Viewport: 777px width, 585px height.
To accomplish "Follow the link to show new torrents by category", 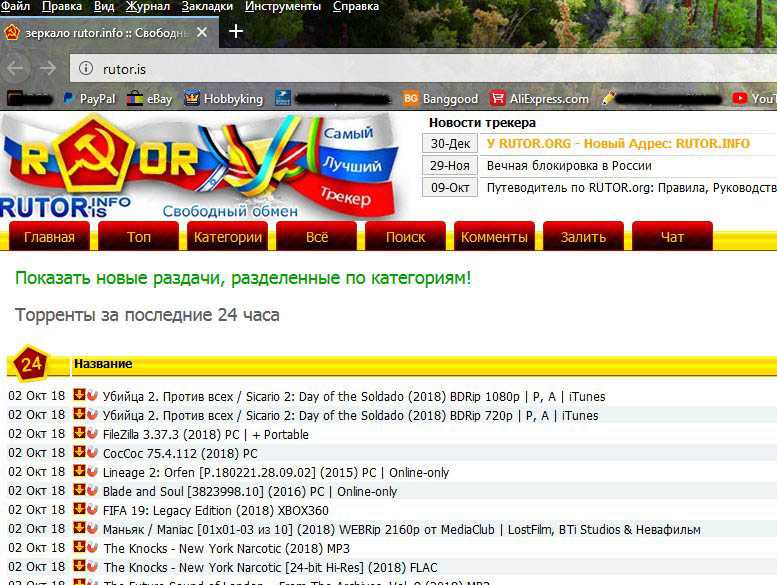I will pos(243,277).
